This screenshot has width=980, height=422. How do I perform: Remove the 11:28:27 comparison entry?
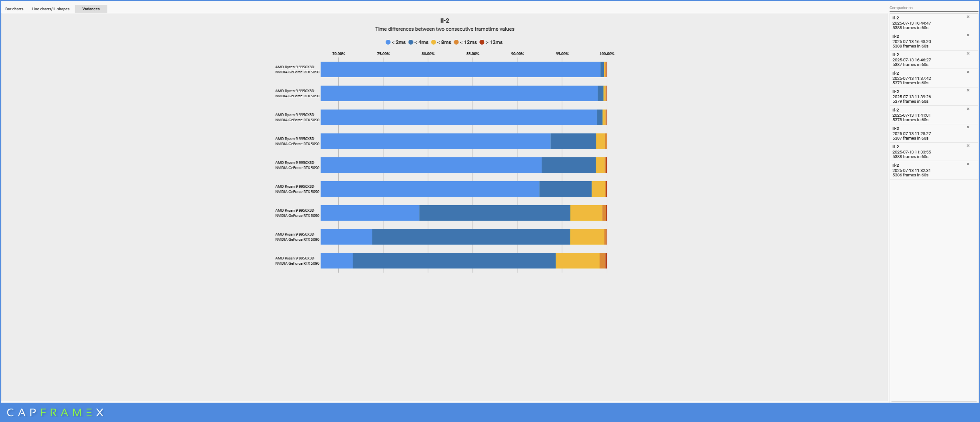click(x=968, y=127)
